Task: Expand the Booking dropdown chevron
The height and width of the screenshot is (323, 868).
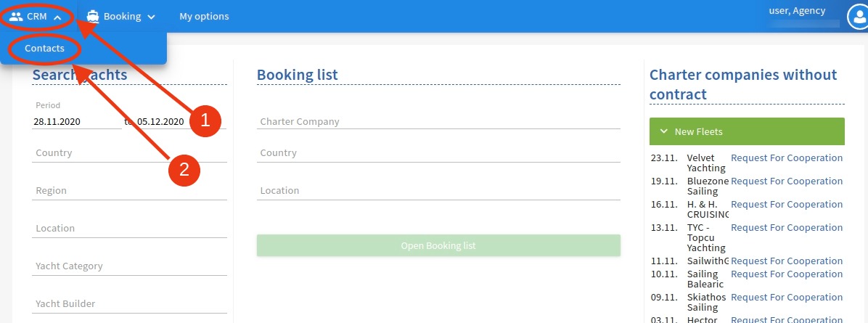Action: (151, 17)
